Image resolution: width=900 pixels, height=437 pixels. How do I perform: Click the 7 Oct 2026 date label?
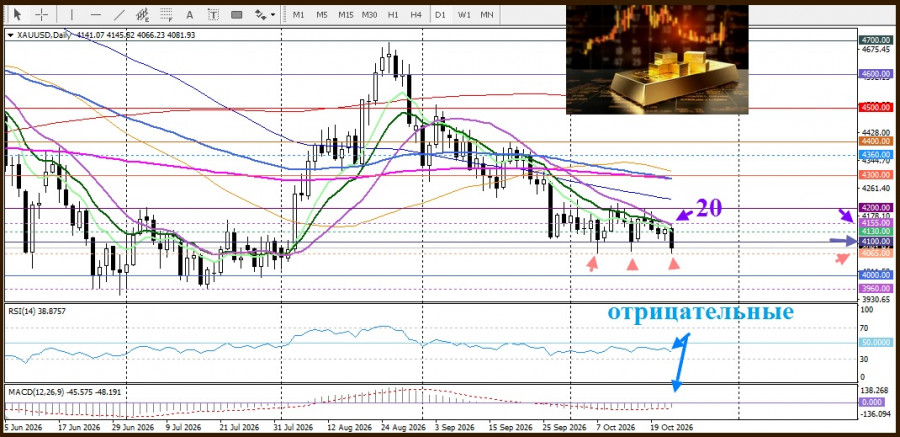click(615, 428)
